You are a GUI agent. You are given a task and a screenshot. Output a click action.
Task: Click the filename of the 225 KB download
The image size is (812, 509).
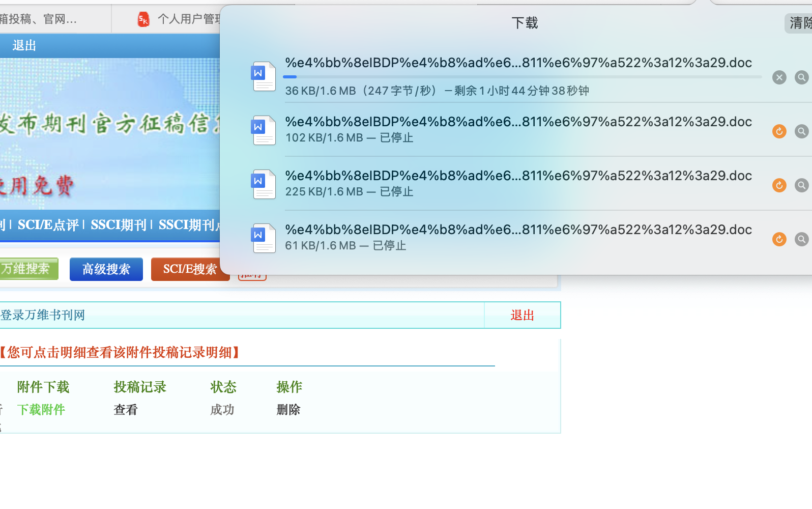tap(518, 176)
